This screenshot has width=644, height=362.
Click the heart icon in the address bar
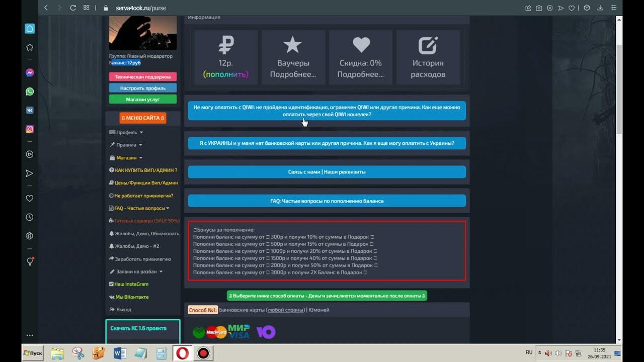pyautogui.click(x=572, y=8)
